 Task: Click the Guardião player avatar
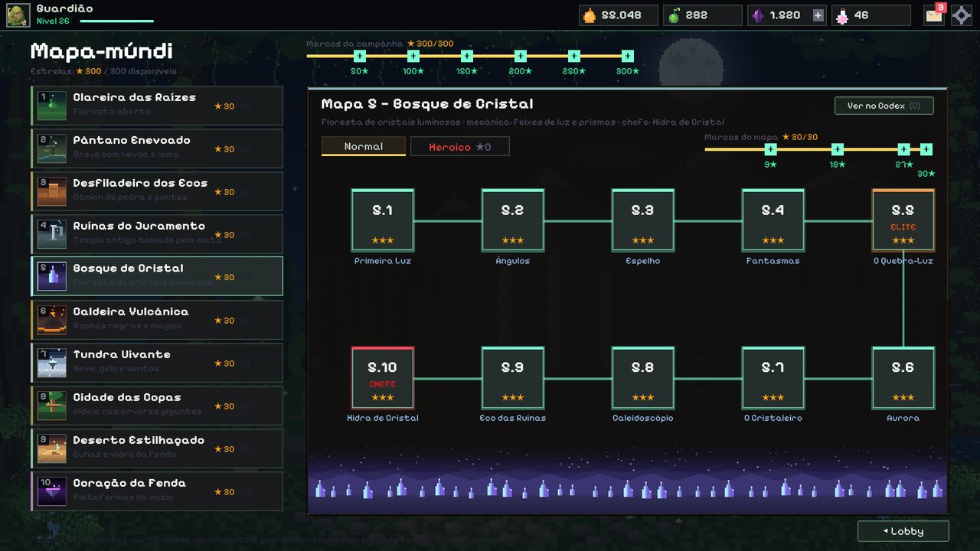(x=18, y=15)
